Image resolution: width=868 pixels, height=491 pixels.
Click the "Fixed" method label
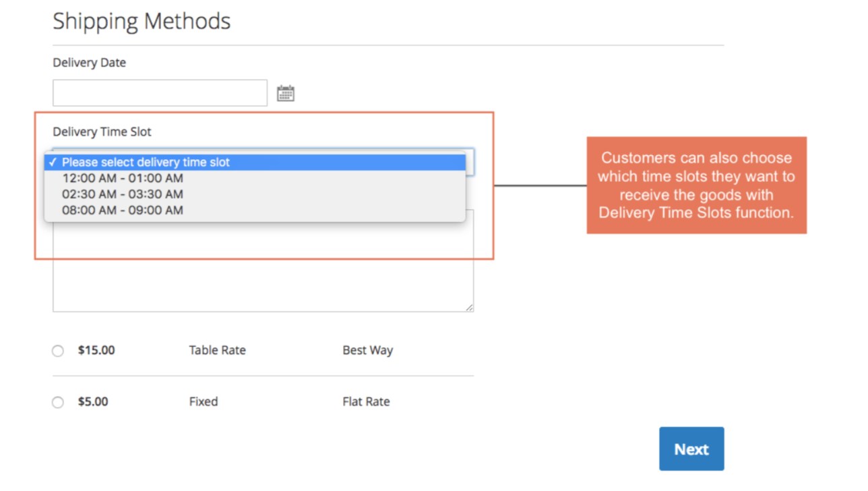(203, 402)
